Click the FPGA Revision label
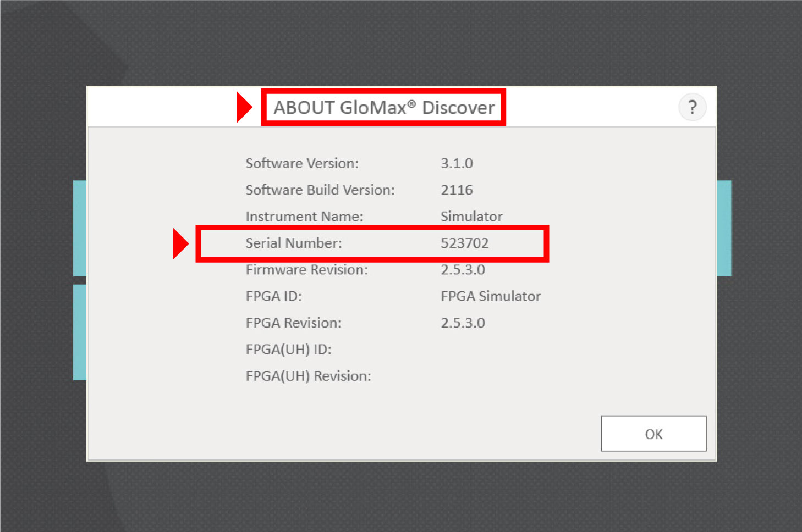802x532 pixels. tap(293, 323)
